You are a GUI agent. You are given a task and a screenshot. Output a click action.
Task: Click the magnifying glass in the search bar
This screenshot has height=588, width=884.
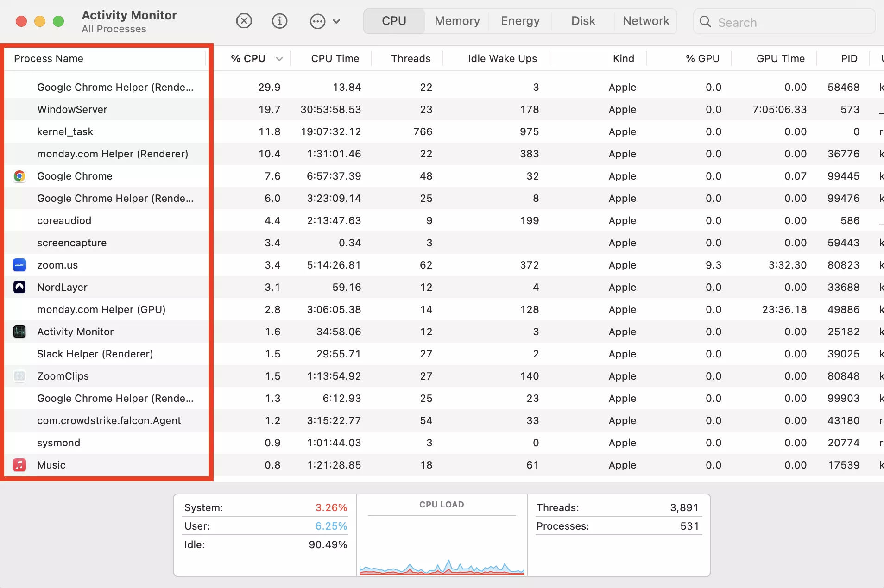pos(706,22)
